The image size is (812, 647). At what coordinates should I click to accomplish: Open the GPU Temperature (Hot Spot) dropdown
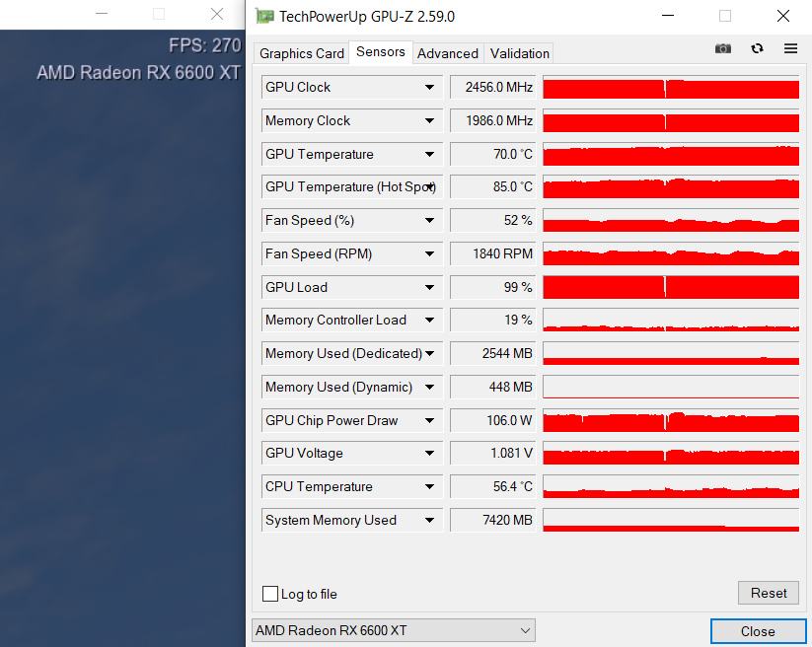[429, 186]
